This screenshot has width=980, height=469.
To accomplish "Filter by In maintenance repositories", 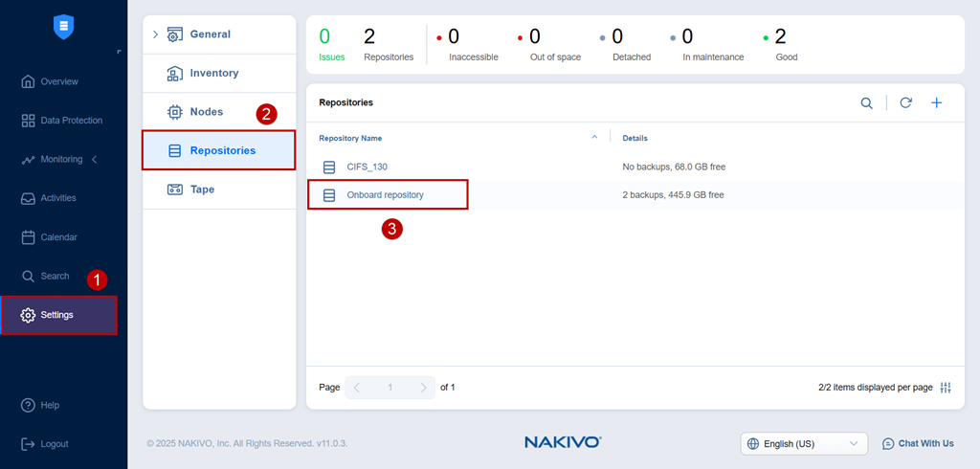I will [x=707, y=45].
